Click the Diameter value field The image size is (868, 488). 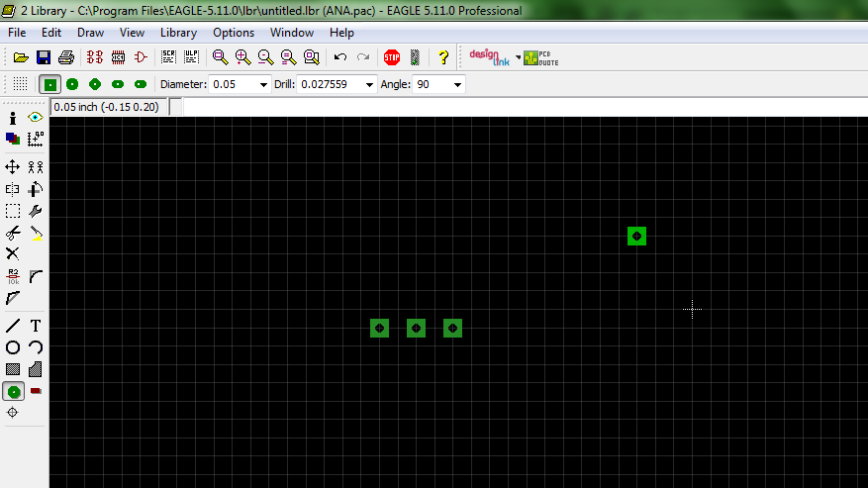pyautogui.click(x=233, y=84)
